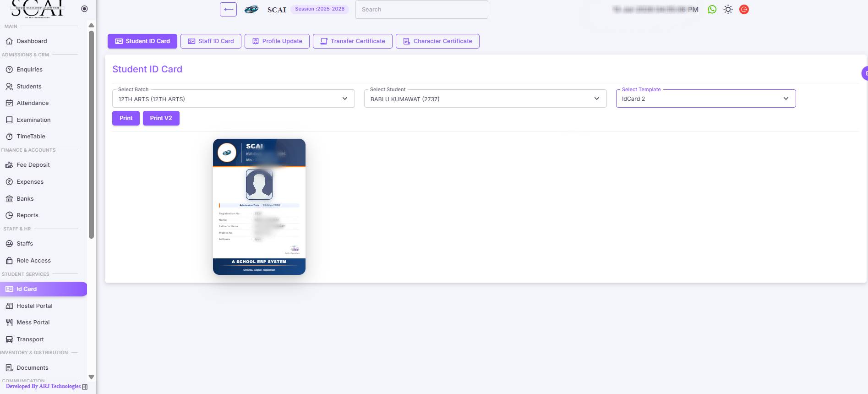Toggle light/dark theme sun icon

point(728,10)
